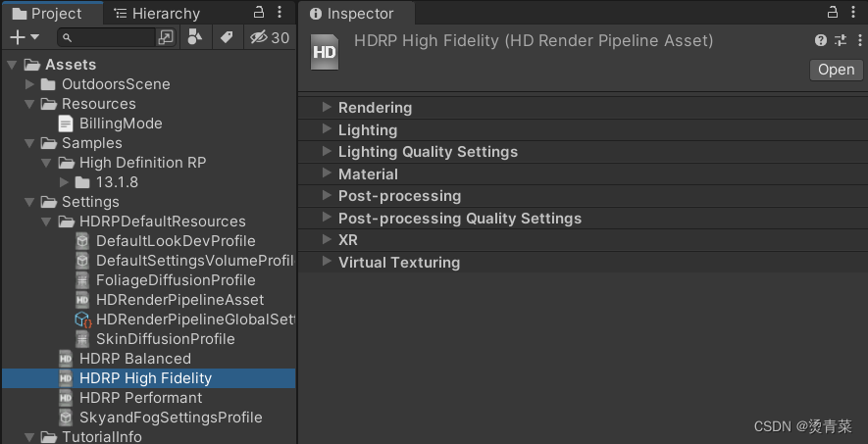
Task: Collapse the High Definition RP folder
Action: pos(46,163)
